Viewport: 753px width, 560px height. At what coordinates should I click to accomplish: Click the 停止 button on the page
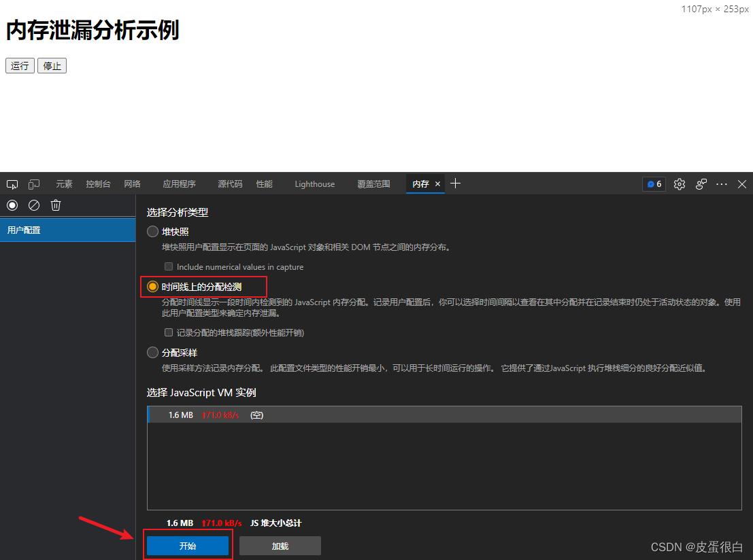click(52, 66)
